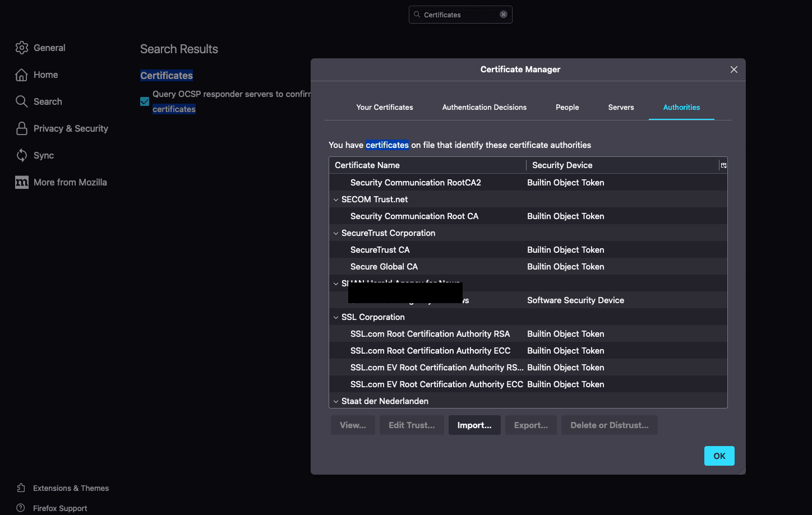The width and height of the screenshot is (812, 515).
Task: Open the Home panel via house icon
Action: [x=22, y=75]
